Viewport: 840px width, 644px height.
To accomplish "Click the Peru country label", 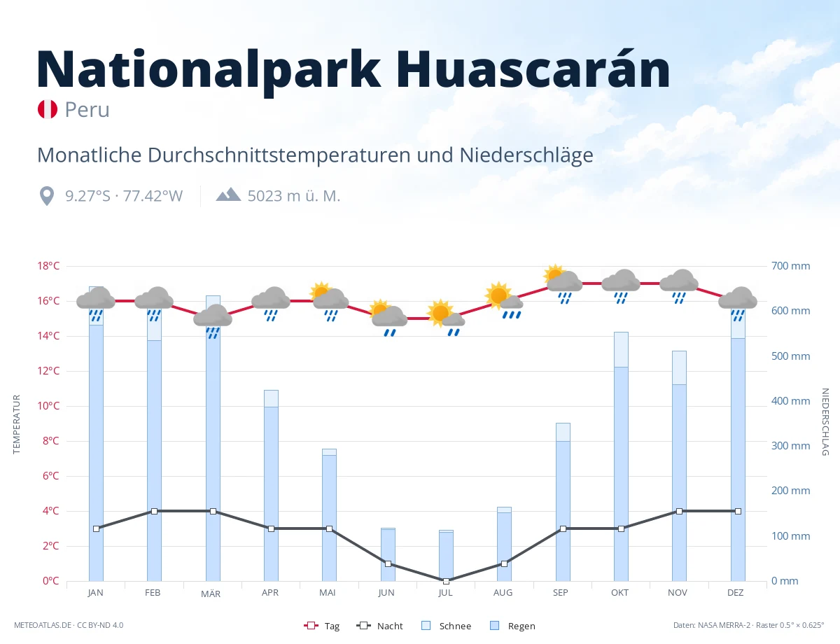I will [87, 110].
